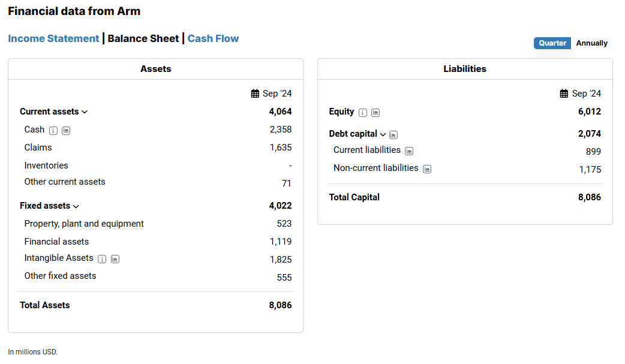Open the Income Statement tab

coord(53,38)
